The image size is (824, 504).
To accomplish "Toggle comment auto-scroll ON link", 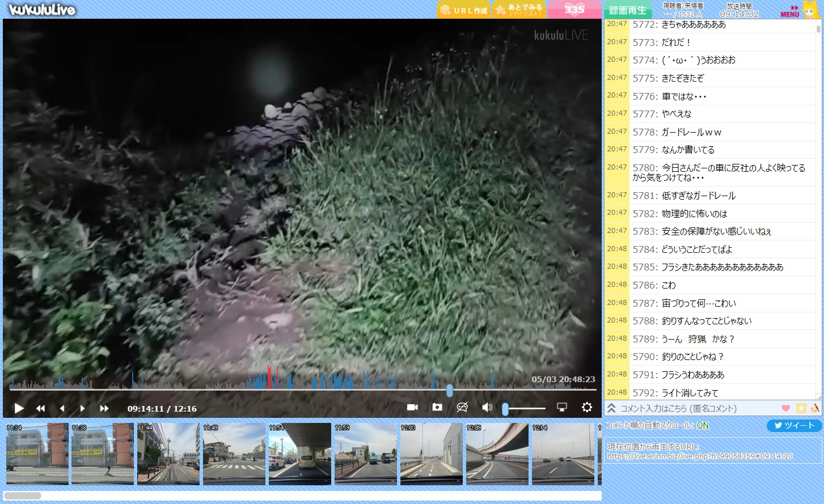I will 703,425.
